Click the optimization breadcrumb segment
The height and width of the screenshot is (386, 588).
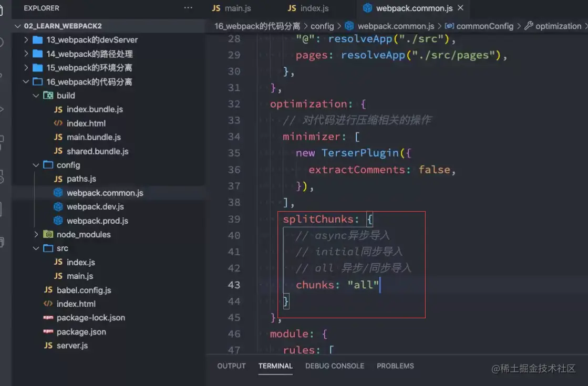click(558, 26)
